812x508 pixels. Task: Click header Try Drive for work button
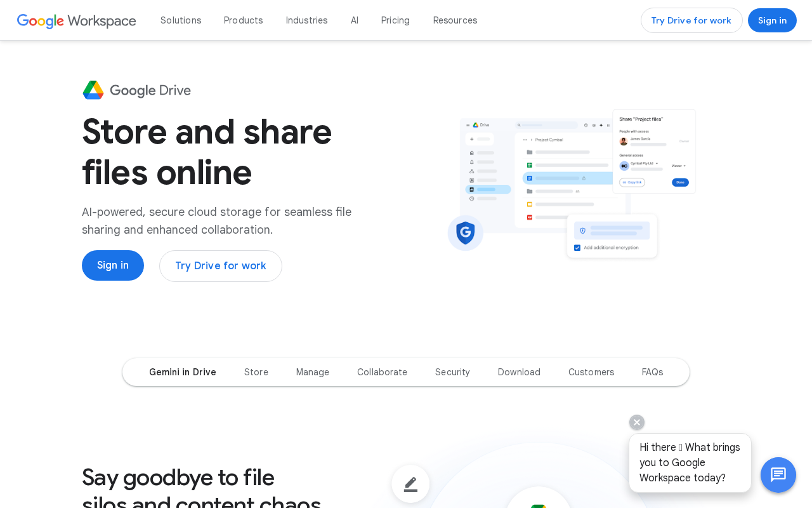[691, 20]
